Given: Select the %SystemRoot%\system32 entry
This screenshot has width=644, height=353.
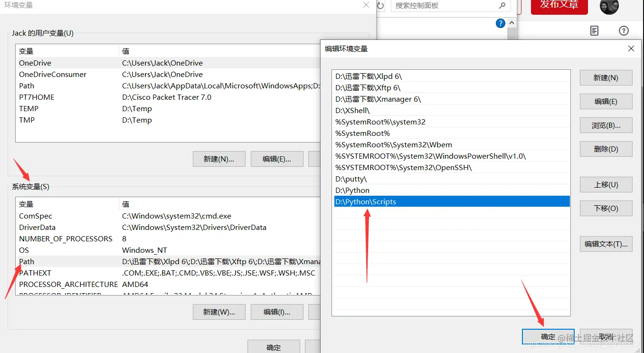Looking at the screenshot, I should click(452, 122).
